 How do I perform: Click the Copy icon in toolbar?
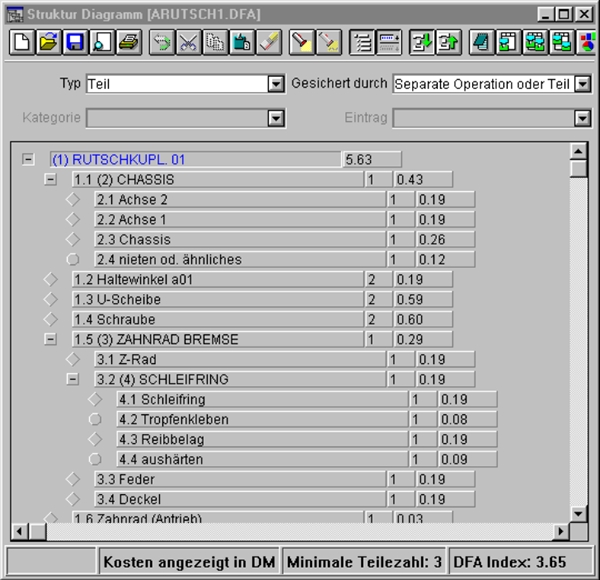pyautogui.click(x=215, y=42)
